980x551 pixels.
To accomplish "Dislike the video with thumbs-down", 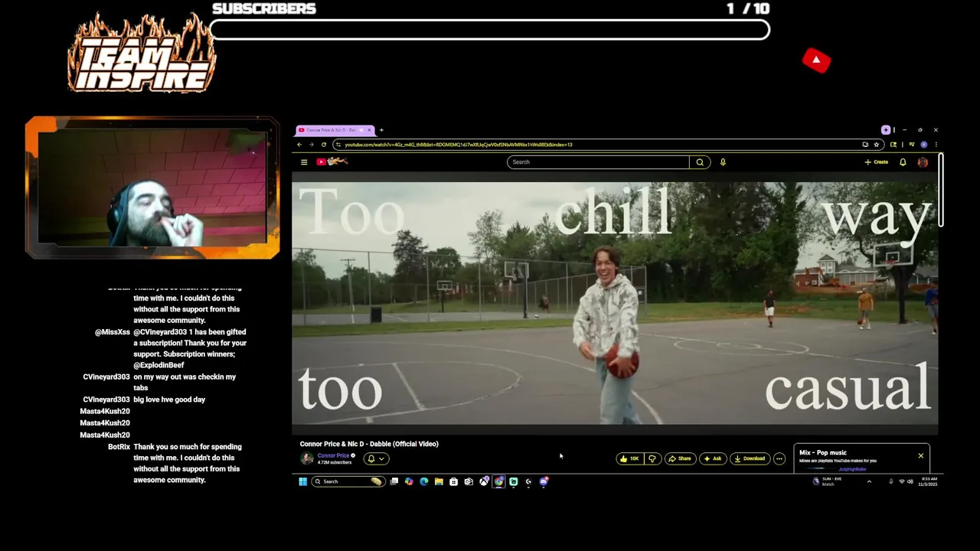I will [x=652, y=458].
